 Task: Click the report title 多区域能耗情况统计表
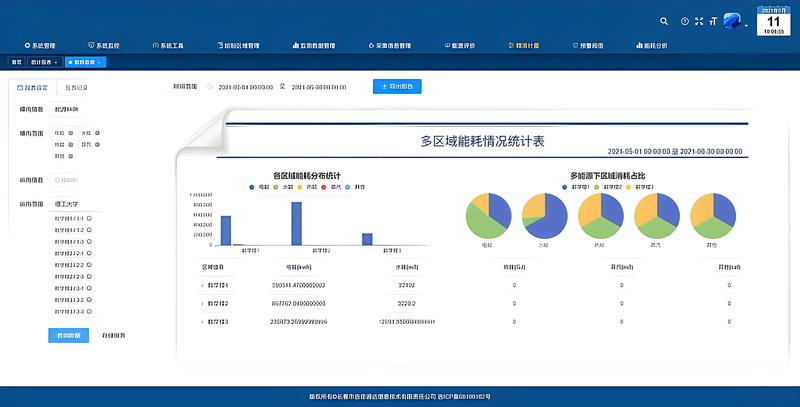point(482,141)
